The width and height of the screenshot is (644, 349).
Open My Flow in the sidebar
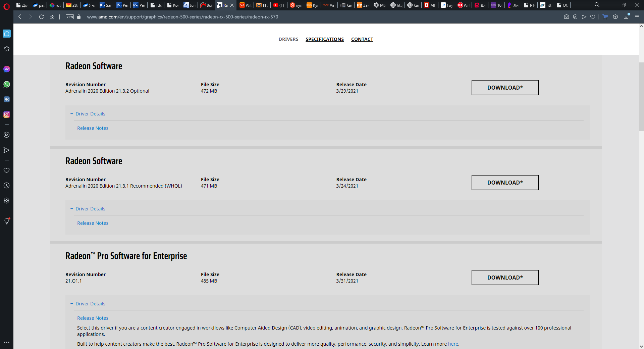tap(7, 150)
